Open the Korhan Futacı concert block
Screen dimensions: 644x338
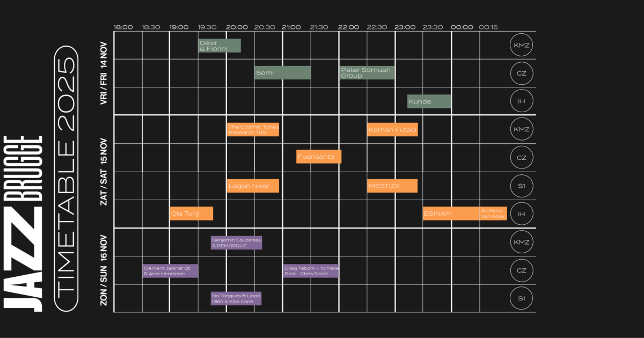392,129
